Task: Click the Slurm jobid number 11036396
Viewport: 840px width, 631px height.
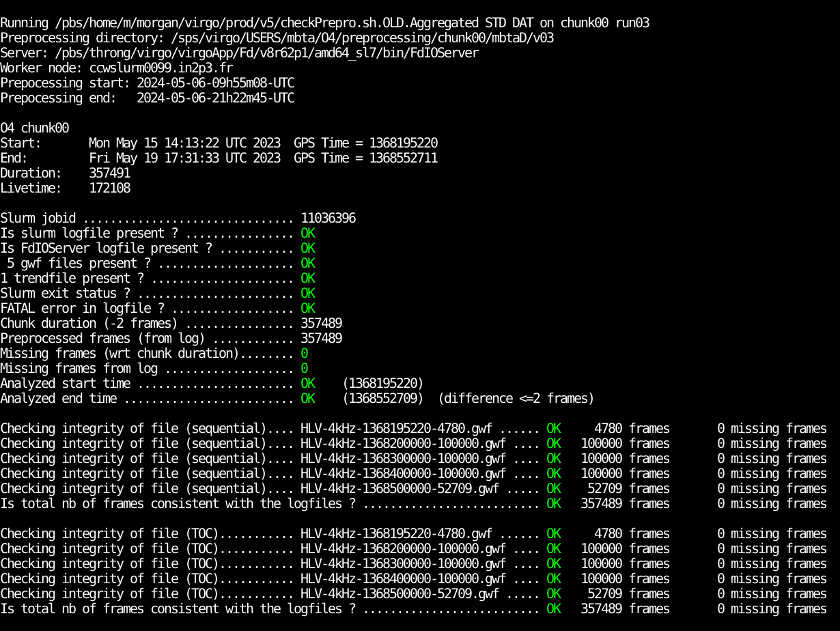Action: coord(328,219)
